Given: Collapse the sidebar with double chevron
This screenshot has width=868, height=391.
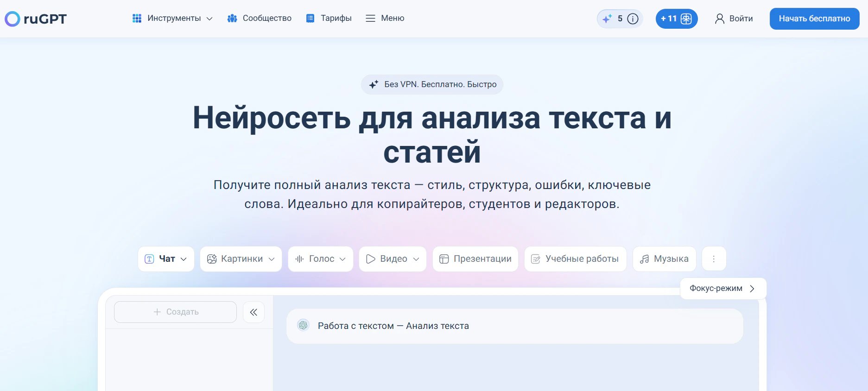Looking at the screenshot, I should pyautogui.click(x=253, y=312).
